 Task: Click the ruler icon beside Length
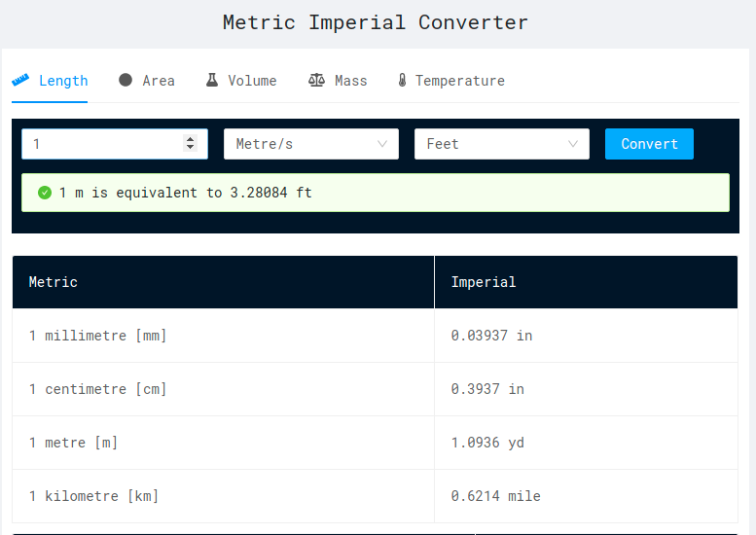point(20,80)
